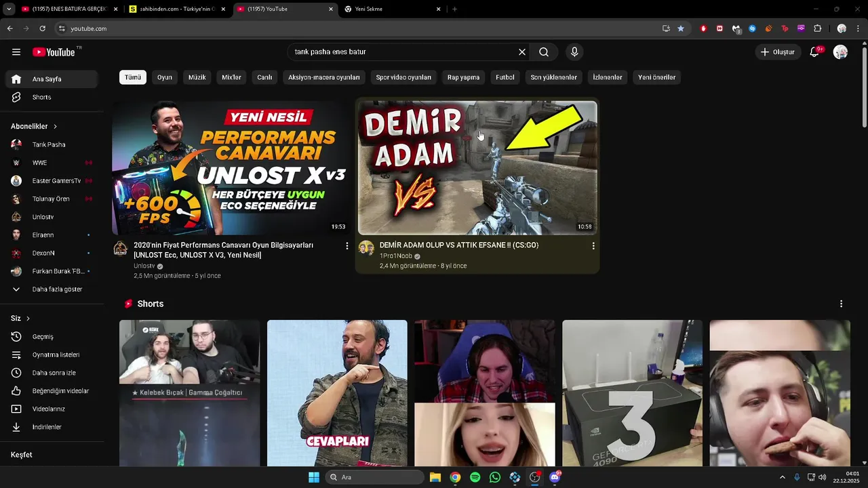Open the Oluştur create button
The height and width of the screenshot is (488, 868).
[777, 52]
